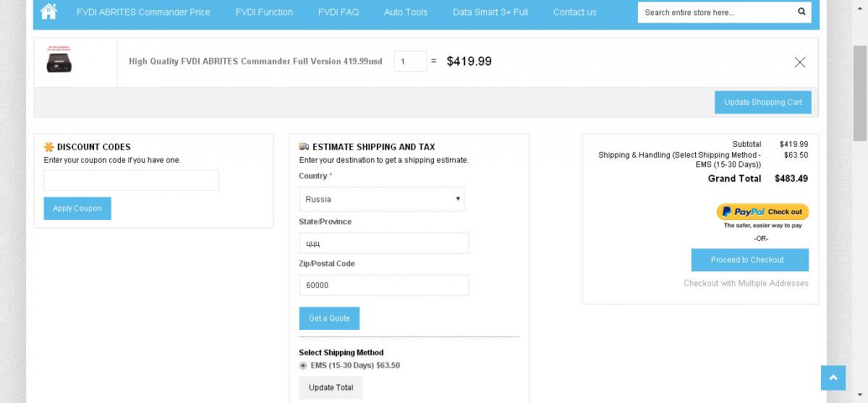Open the FVDI ABRITES Commander Price menu
Screen dimensions: 868x403
[143, 12]
